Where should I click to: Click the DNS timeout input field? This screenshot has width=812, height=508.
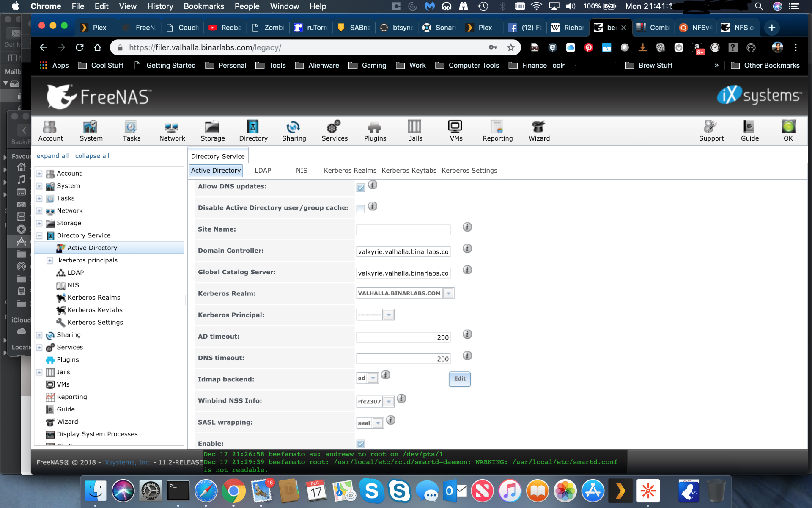[x=403, y=359]
